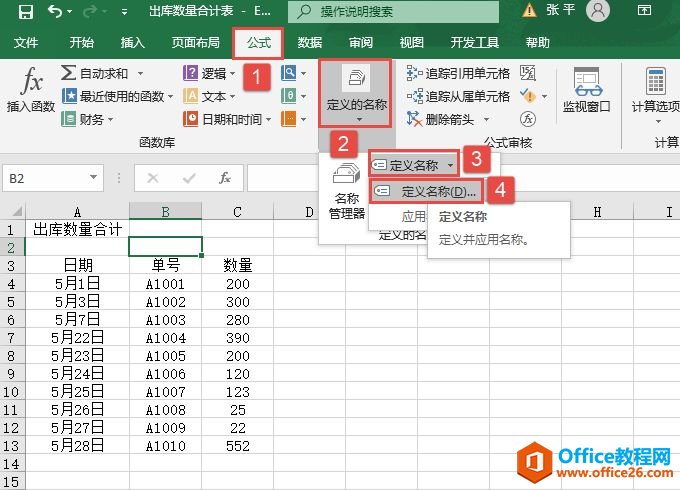Click the select-all corner triangle
The height and width of the screenshot is (490, 680).
16,211
